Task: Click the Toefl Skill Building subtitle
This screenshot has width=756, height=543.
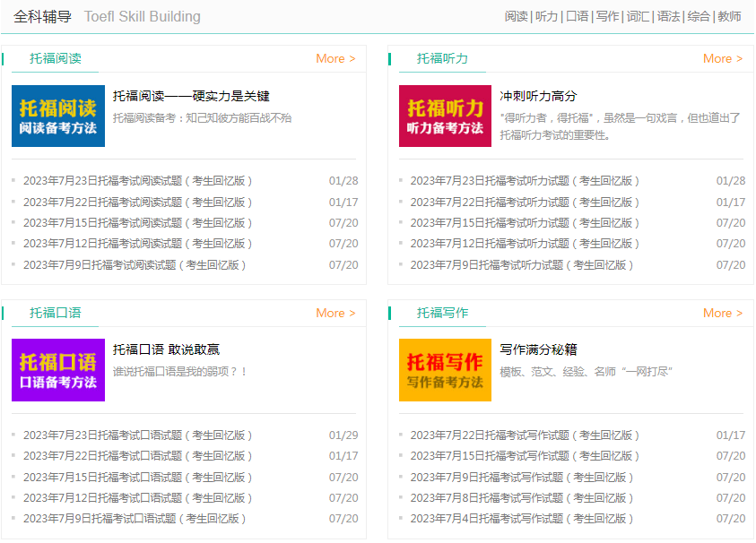Action: 143,16
